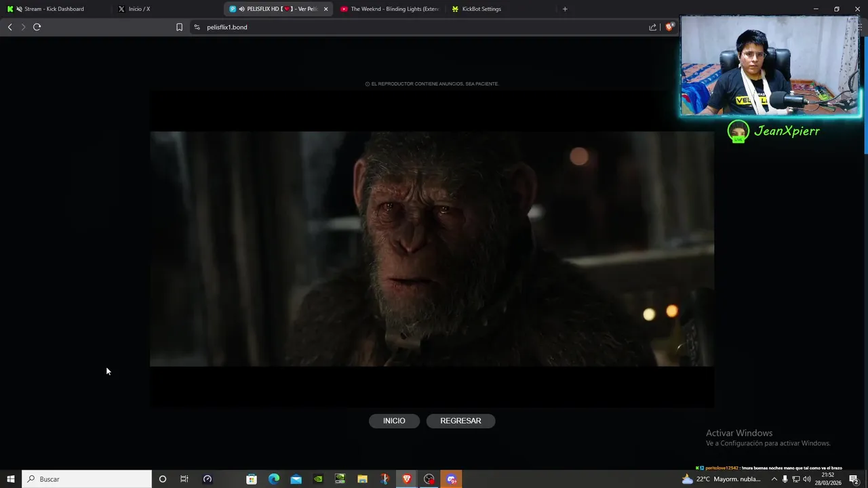Close the PELISFLIX HD tab

[325, 9]
